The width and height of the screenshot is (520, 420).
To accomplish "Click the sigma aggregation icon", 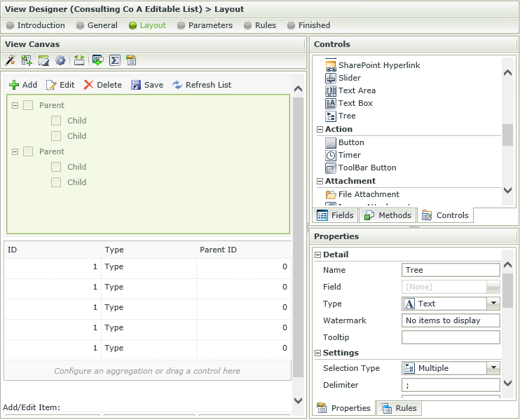I will coord(114,60).
